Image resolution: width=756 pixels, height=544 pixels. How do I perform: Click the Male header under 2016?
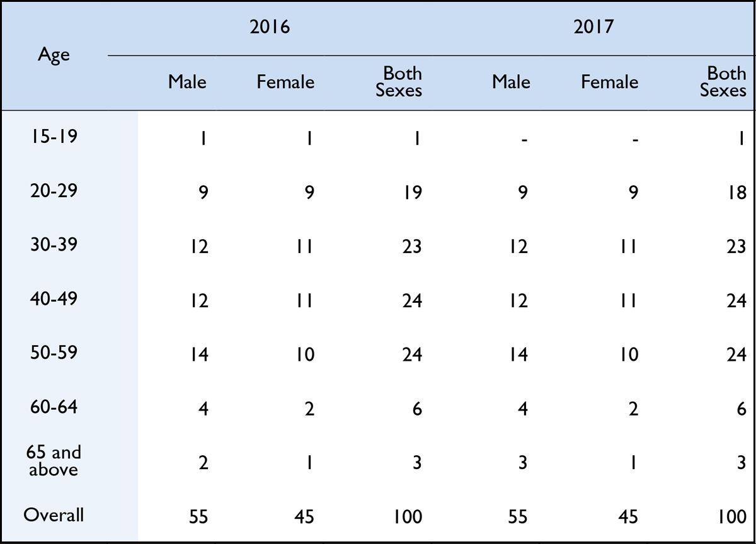[187, 82]
